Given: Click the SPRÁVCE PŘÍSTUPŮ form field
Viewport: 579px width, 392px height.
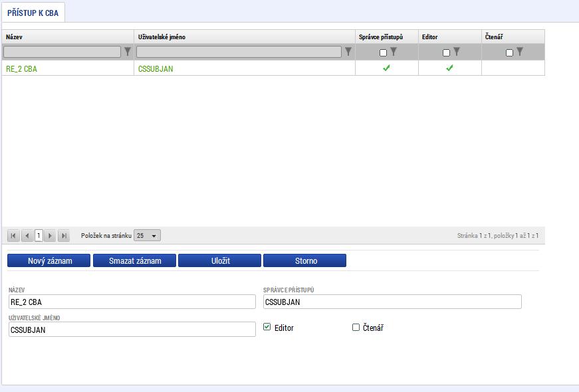Looking at the screenshot, I should coord(392,302).
